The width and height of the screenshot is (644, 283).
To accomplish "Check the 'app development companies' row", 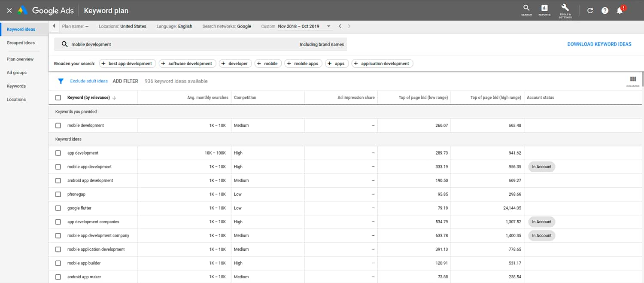I will click(x=58, y=222).
